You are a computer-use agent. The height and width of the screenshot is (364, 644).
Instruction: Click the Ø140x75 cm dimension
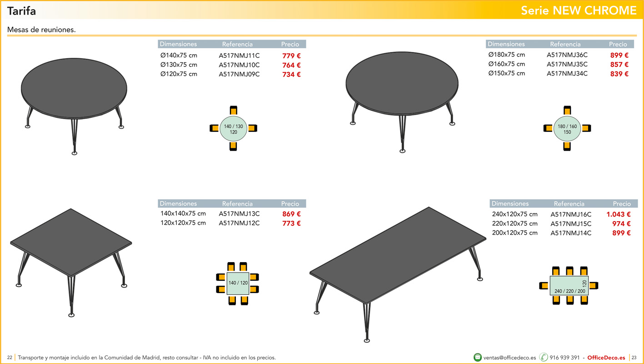click(179, 56)
